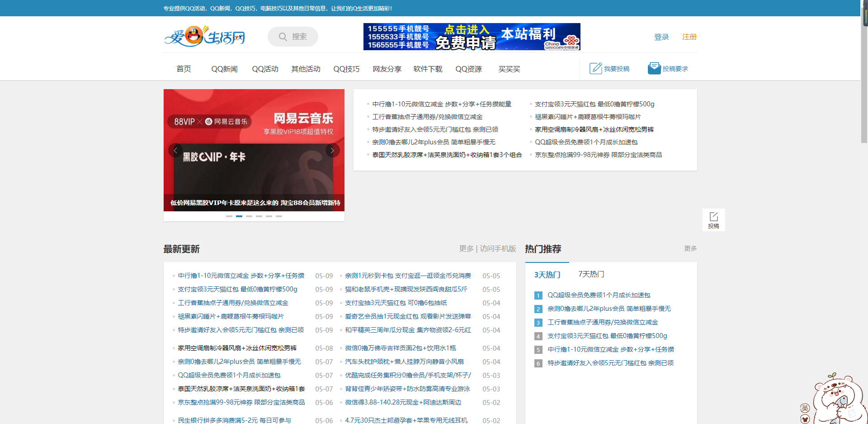
Task: Open 微信得3.88-140.28元现金 article
Action: click(x=403, y=402)
